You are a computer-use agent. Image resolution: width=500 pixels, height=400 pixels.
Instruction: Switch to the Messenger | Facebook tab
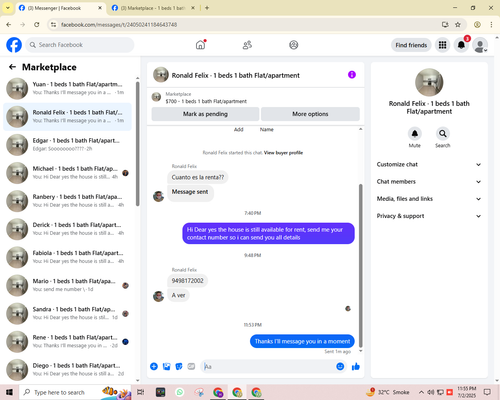coord(60,8)
